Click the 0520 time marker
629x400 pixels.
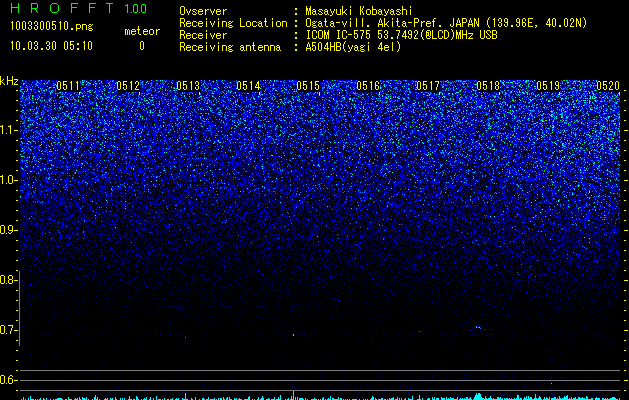[x=608, y=86]
